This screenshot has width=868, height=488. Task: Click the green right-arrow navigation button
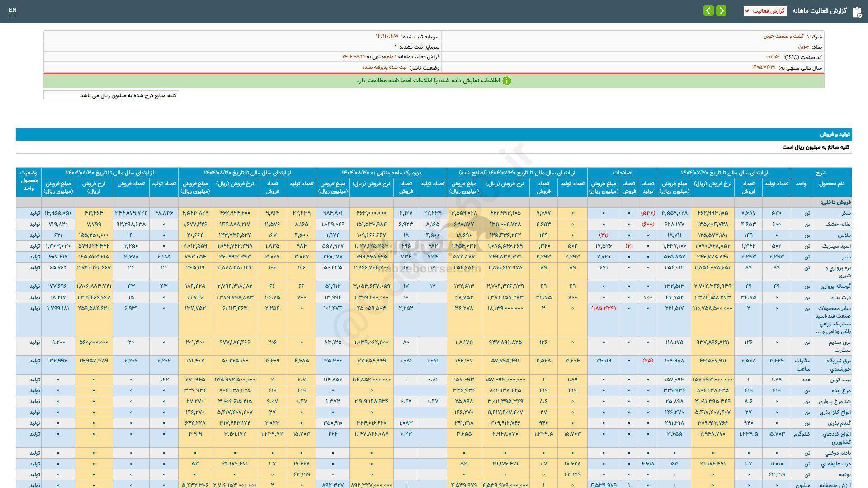click(722, 11)
